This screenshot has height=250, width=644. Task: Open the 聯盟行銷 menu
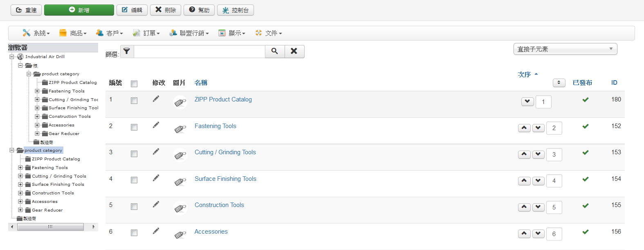(x=189, y=33)
